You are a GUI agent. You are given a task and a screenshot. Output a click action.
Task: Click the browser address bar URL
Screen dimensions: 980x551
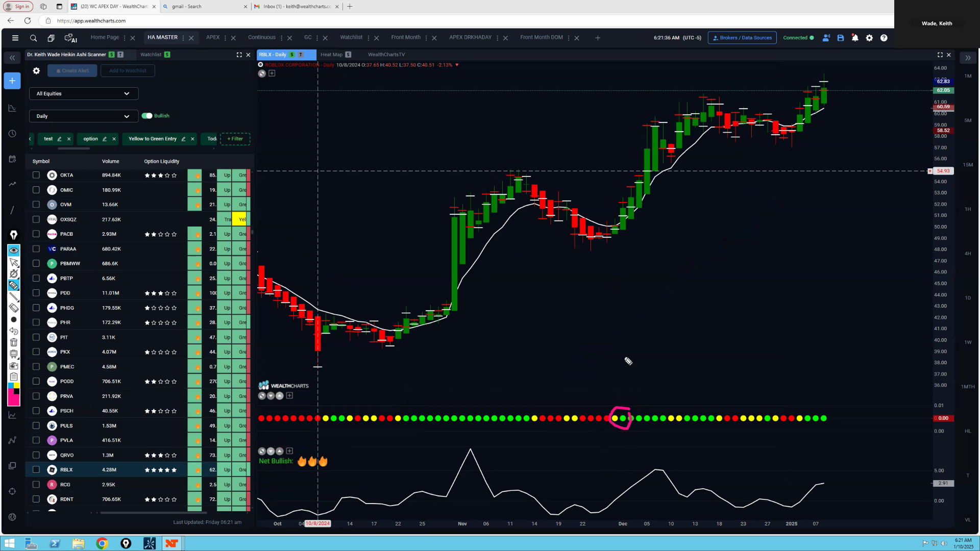click(91, 21)
